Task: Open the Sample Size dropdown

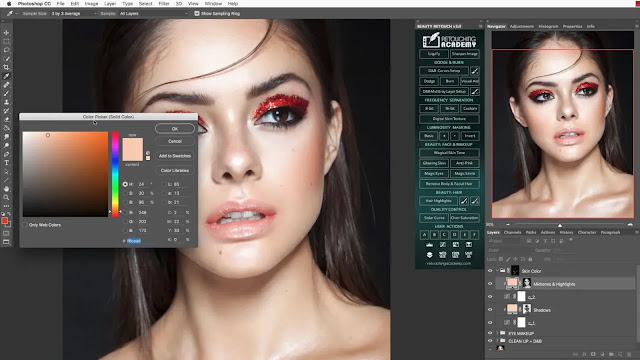Action: 74,13
